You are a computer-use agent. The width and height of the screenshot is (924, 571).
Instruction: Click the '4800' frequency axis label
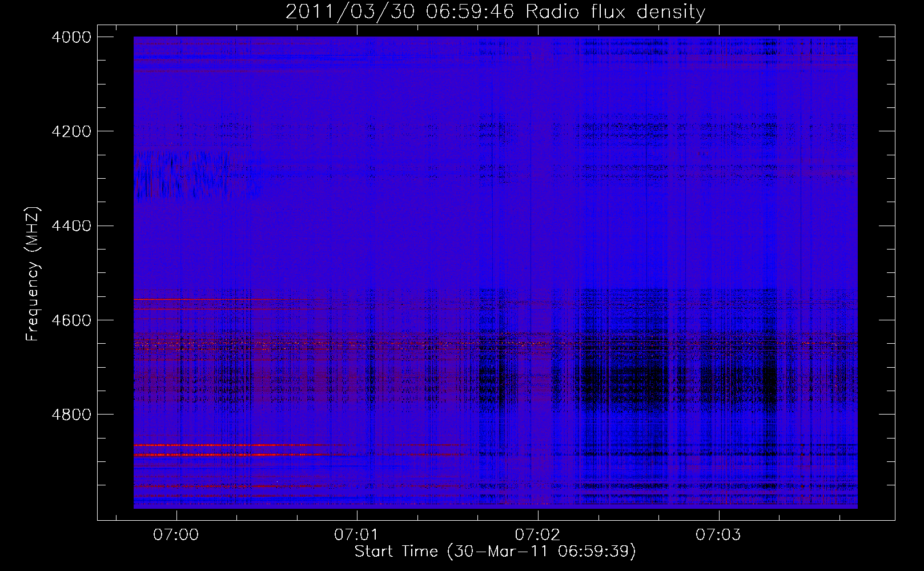[71, 414]
